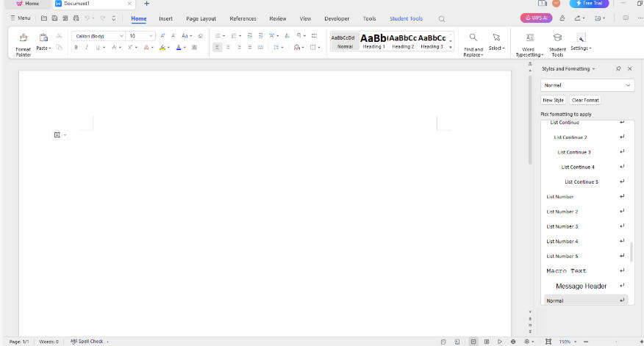This screenshot has height=346, width=644.
Task: Toggle right text alignment
Action: coord(239,48)
